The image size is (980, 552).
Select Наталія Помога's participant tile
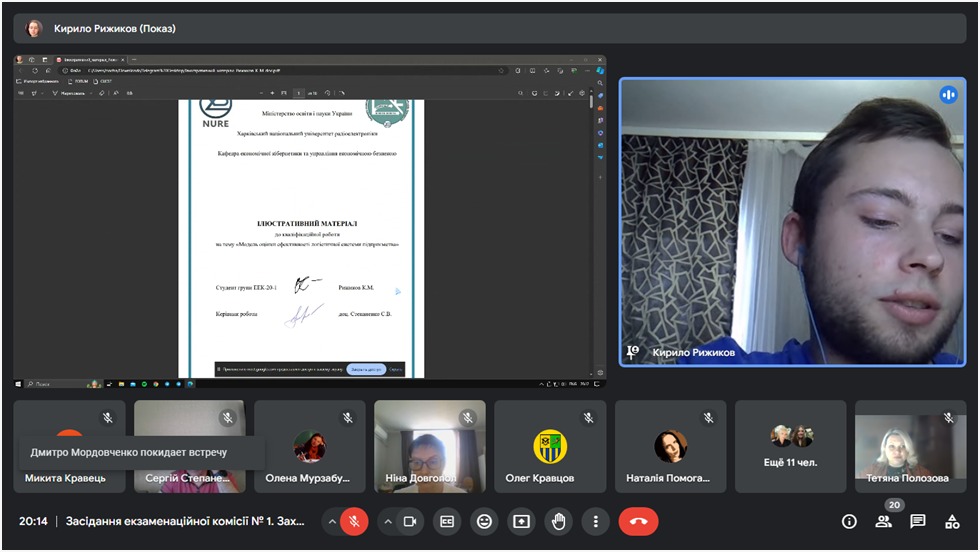(x=670, y=446)
